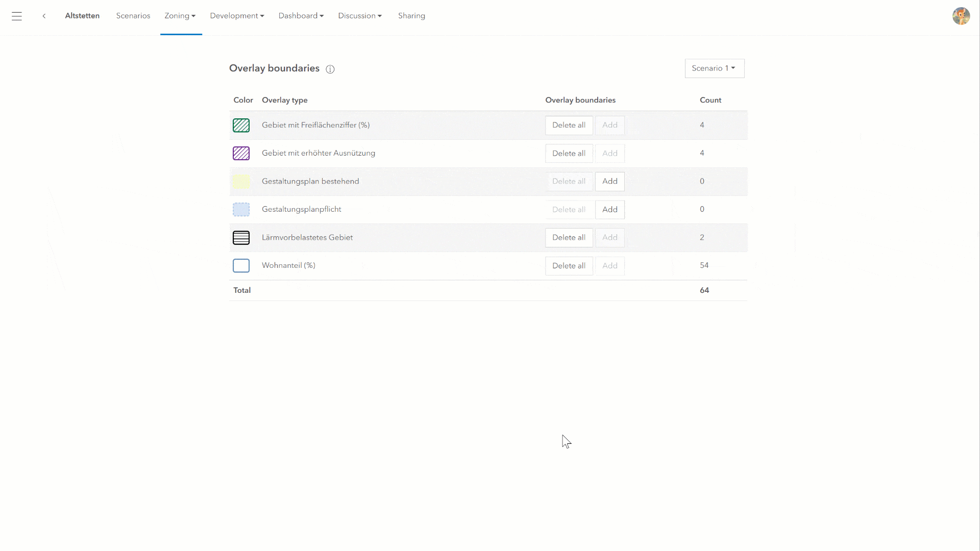Click the Gestaltungsplan bestehend yellow color swatch
The height and width of the screenshot is (551, 980).
click(241, 181)
